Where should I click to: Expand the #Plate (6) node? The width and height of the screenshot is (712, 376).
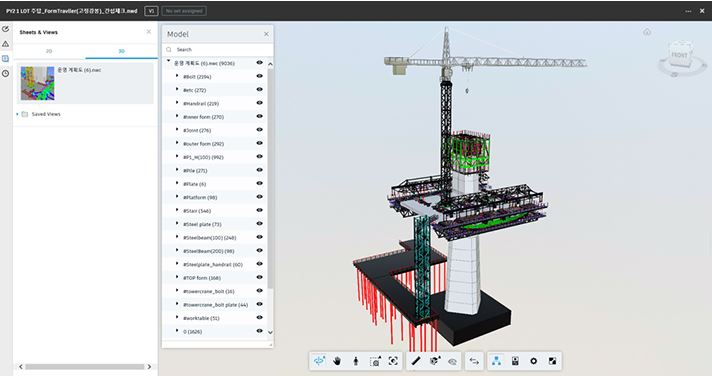coord(177,183)
